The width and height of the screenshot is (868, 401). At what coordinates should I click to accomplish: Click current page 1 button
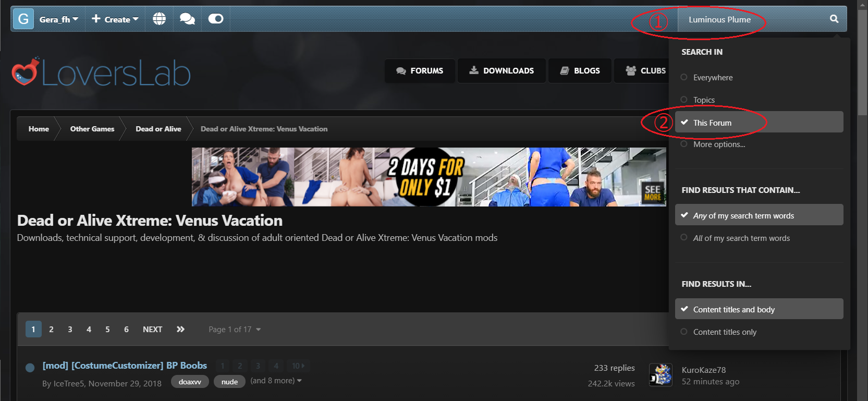(x=33, y=329)
